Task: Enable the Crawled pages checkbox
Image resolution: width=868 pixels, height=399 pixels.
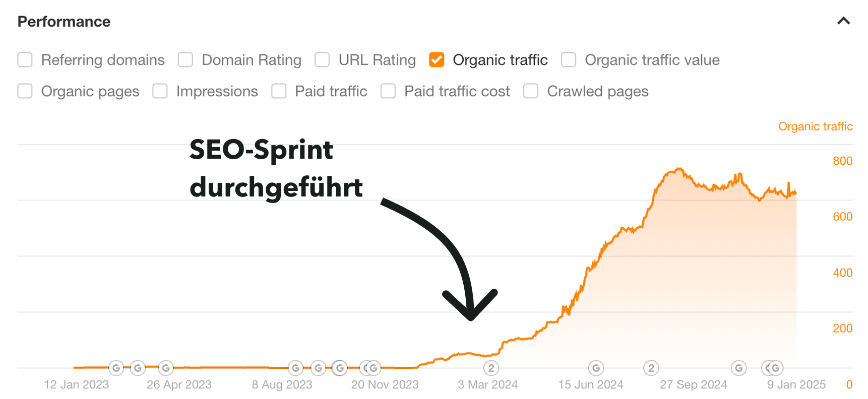Action: (531, 91)
